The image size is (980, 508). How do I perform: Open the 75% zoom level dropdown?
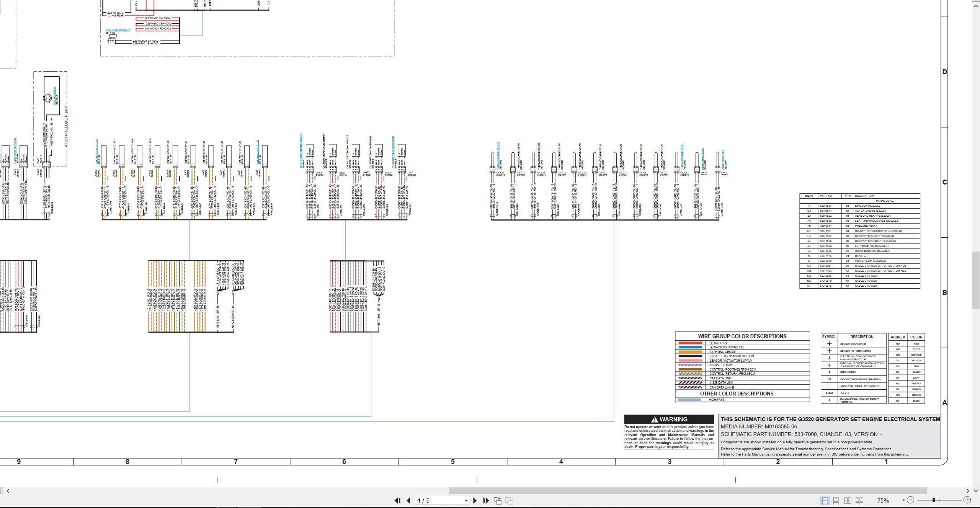tap(903, 500)
